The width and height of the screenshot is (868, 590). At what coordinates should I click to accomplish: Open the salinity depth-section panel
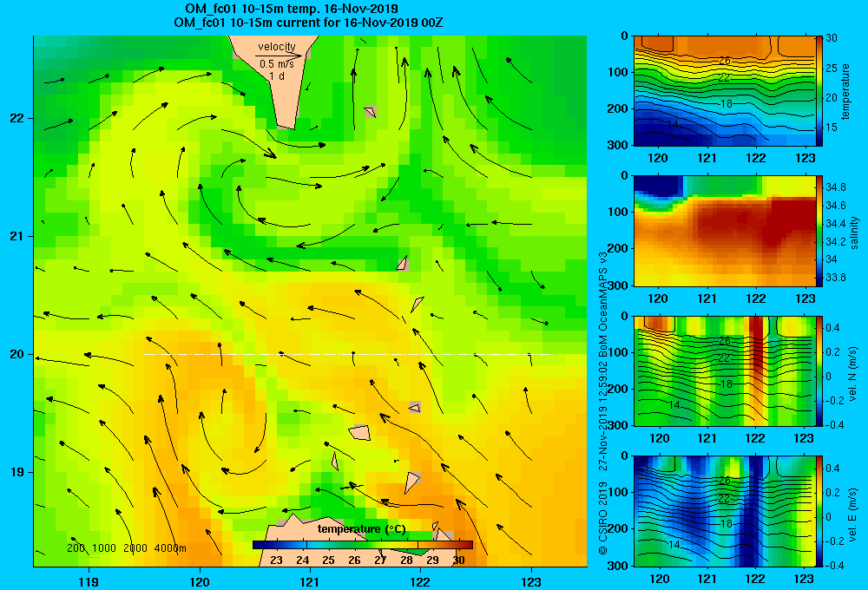[x=724, y=231]
